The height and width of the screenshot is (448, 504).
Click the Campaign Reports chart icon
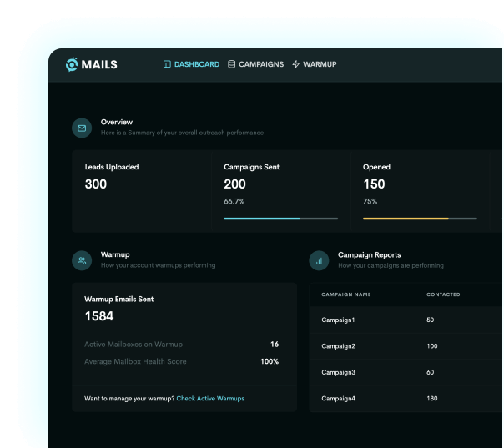coord(319,260)
